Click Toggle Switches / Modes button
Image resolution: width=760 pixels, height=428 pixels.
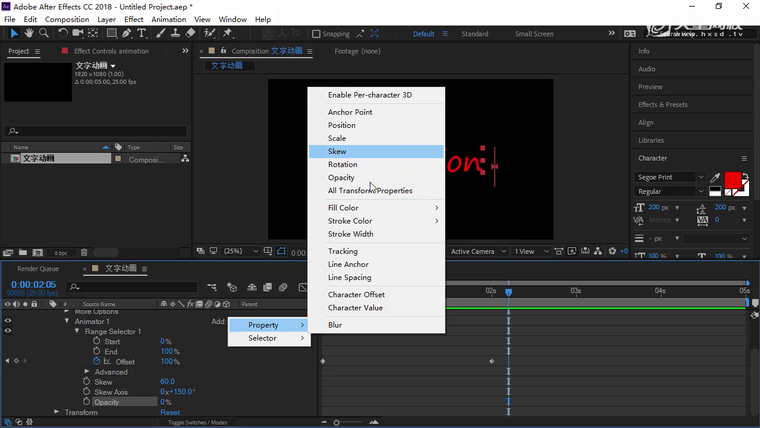[196, 423]
